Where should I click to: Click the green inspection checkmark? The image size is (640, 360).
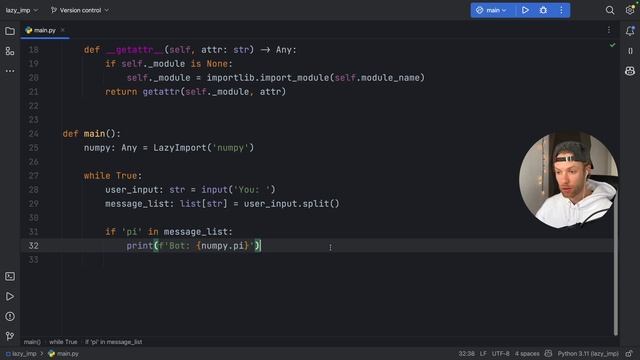(x=612, y=45)
